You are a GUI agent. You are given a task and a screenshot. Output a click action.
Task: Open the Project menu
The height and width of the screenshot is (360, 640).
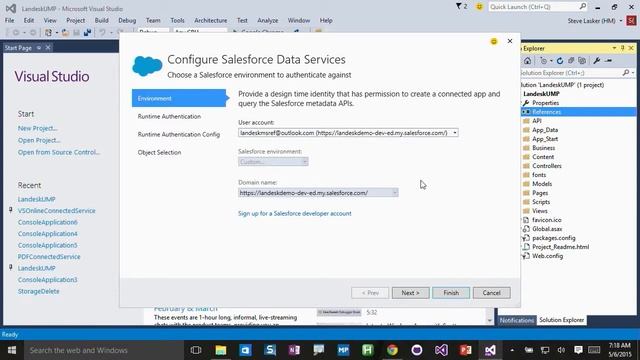coord(76,20)
